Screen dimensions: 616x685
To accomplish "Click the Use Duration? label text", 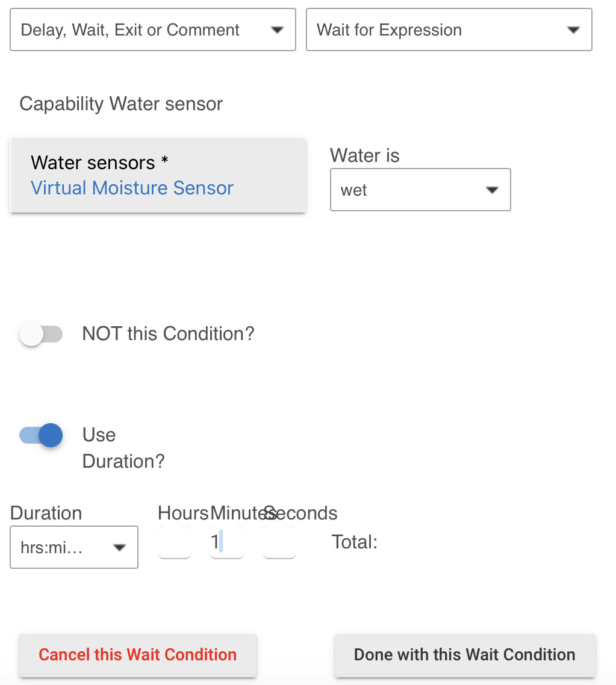I will pyautogui.click(x=123, y=448).
